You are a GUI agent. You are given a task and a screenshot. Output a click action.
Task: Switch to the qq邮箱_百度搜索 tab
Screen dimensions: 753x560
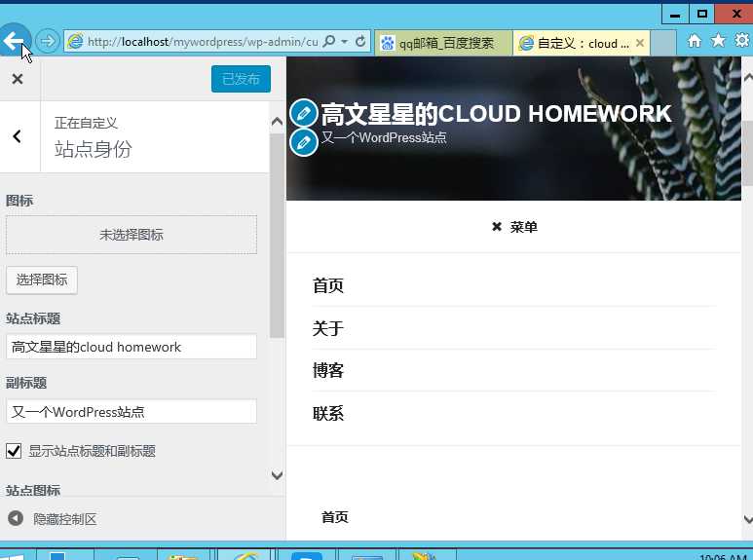[x=443, y=43]
